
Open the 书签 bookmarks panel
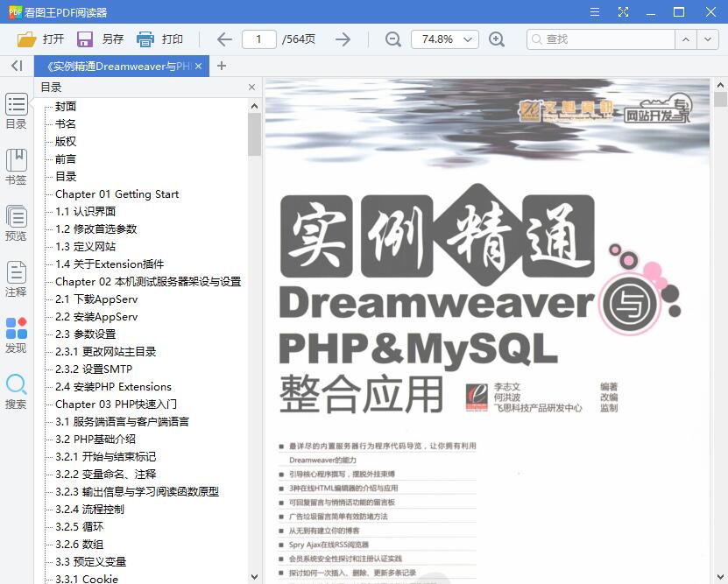tap(17, 167)
